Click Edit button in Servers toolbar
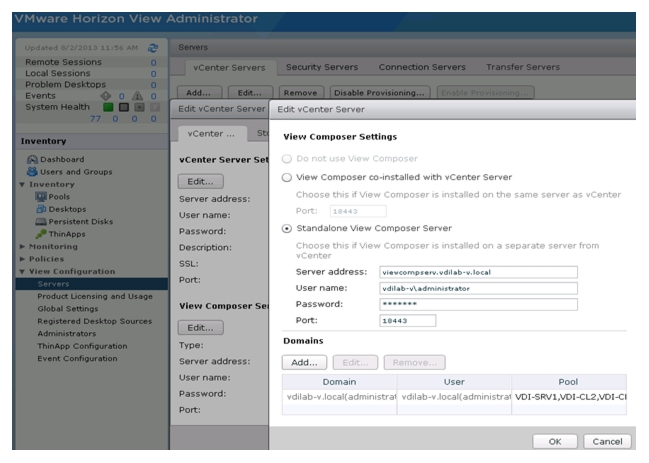 click(x=250, y=93)
